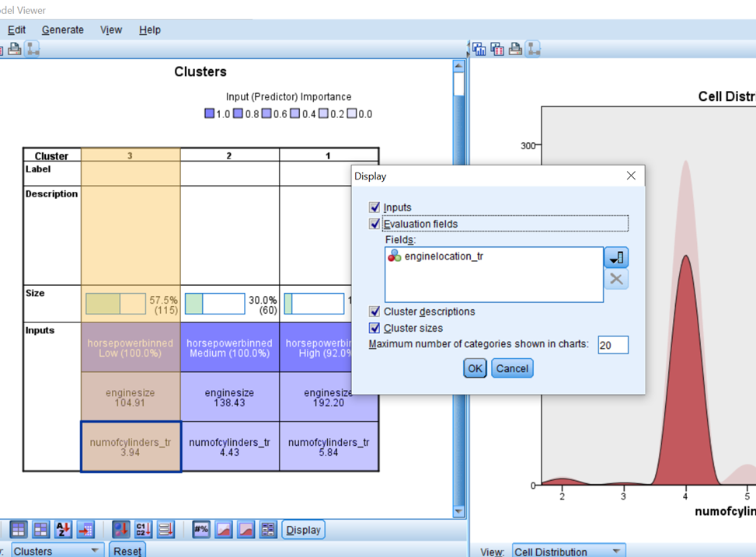756x557 pixels.
Task: Click the print icon in right panel toolbar
Action: [x=515, y=49]
